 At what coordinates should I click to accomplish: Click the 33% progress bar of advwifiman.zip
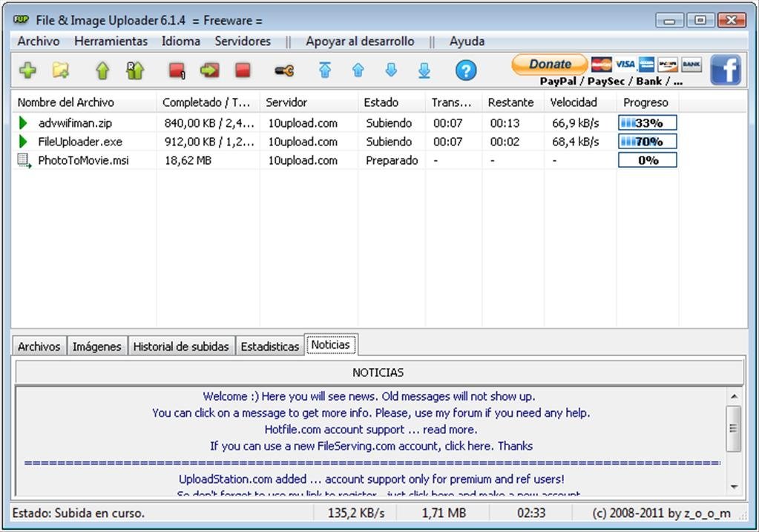[647, 123]
